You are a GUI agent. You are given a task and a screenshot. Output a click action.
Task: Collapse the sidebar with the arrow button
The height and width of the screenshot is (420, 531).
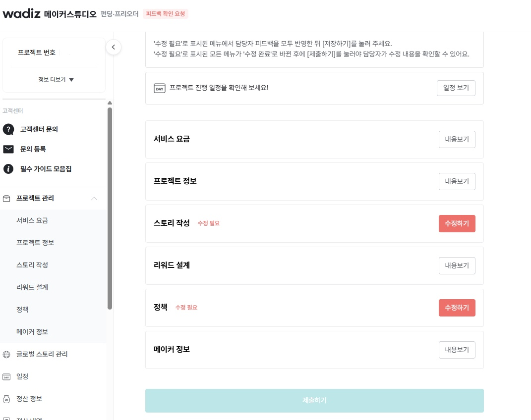coord(114,47)
